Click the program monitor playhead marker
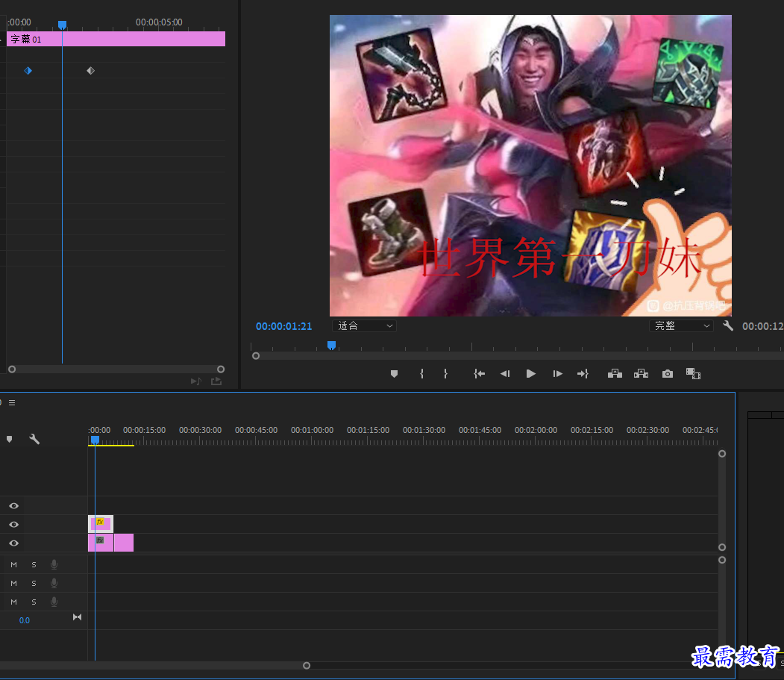 pos(331,346)
